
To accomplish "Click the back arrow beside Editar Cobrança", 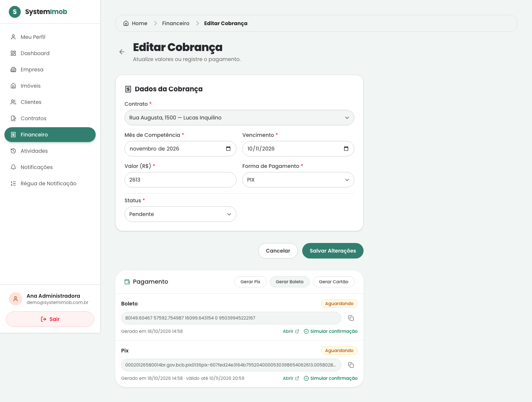I will 122,52.
